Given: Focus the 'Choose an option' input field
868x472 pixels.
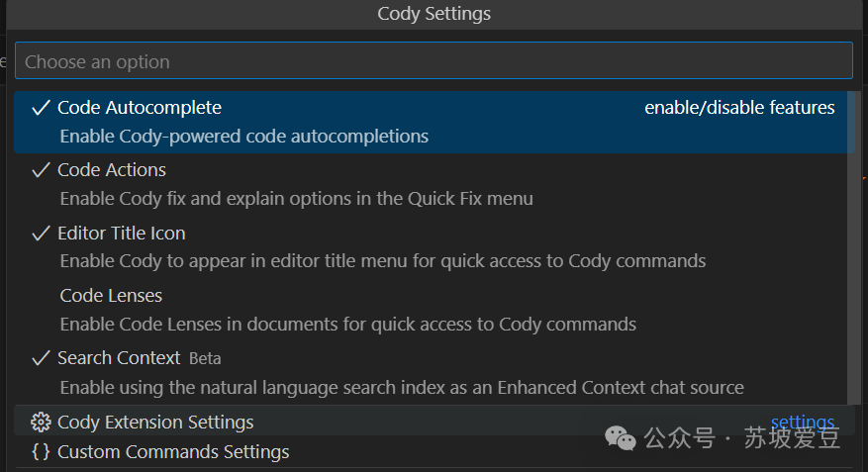Looking at the screenshot, I should [x=434, y=61].
